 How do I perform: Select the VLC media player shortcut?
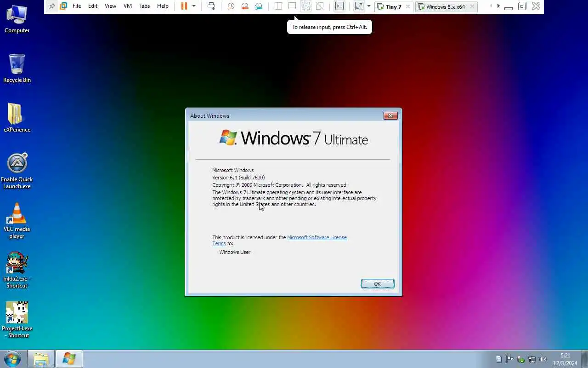(17, 221)
